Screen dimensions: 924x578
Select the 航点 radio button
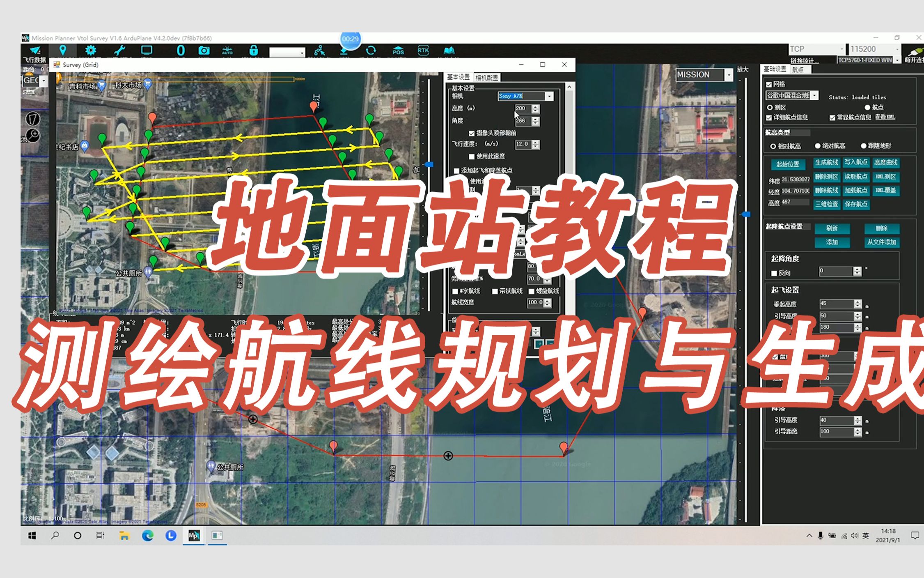[867, 108]
